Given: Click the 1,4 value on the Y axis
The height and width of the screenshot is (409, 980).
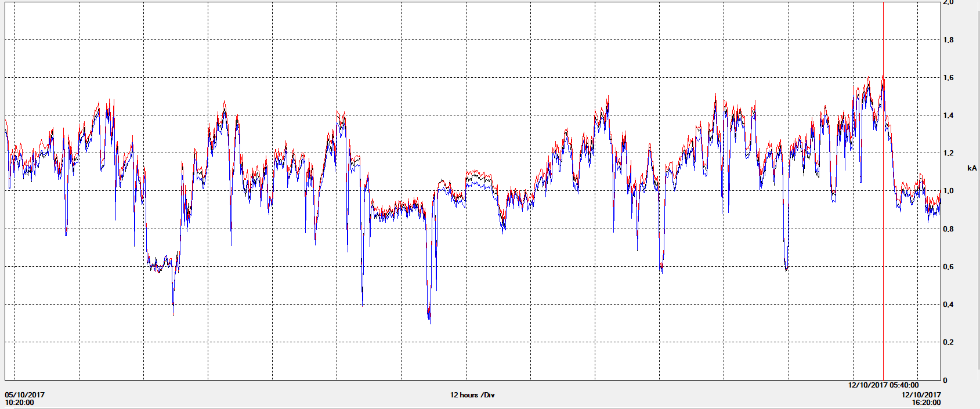Looking at the screenshot, I should click(x=948, y=115).
